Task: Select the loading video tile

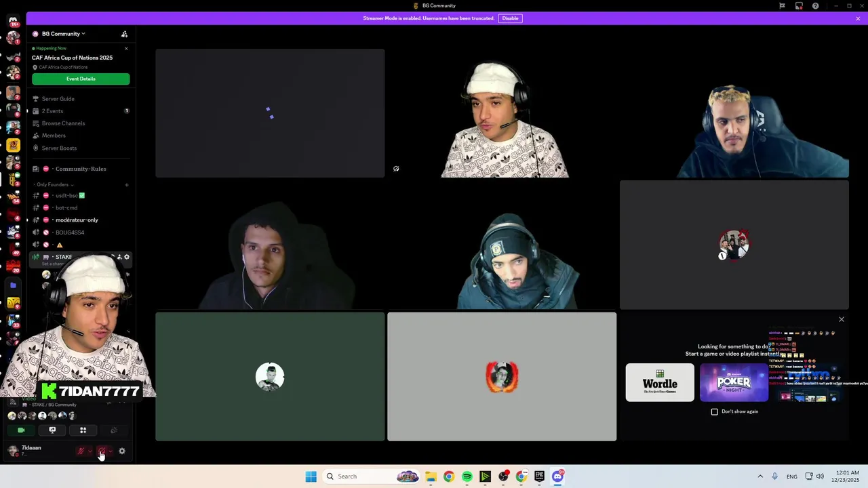Action: tap(270, 113)
